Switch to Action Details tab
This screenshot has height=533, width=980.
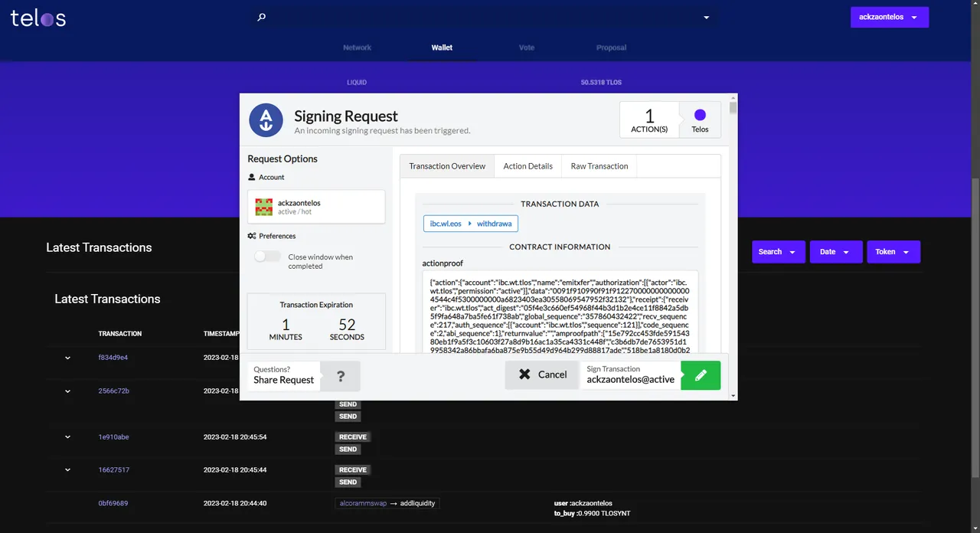(528, 166)
